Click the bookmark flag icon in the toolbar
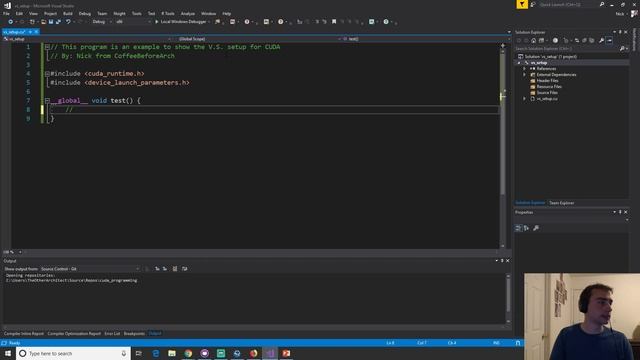The image size is (640, 360). point(334,22)
